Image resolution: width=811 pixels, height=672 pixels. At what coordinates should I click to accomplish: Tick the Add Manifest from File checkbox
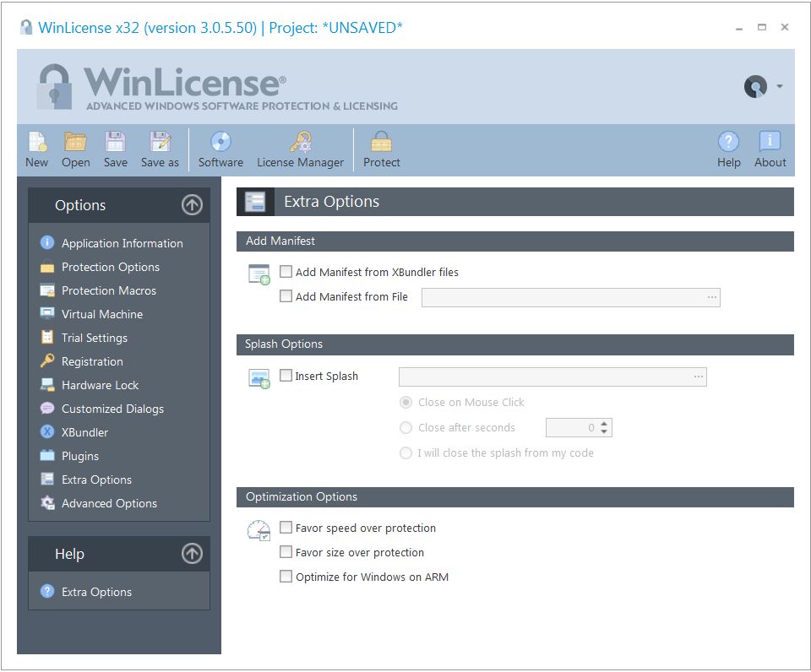coord(286,296)
